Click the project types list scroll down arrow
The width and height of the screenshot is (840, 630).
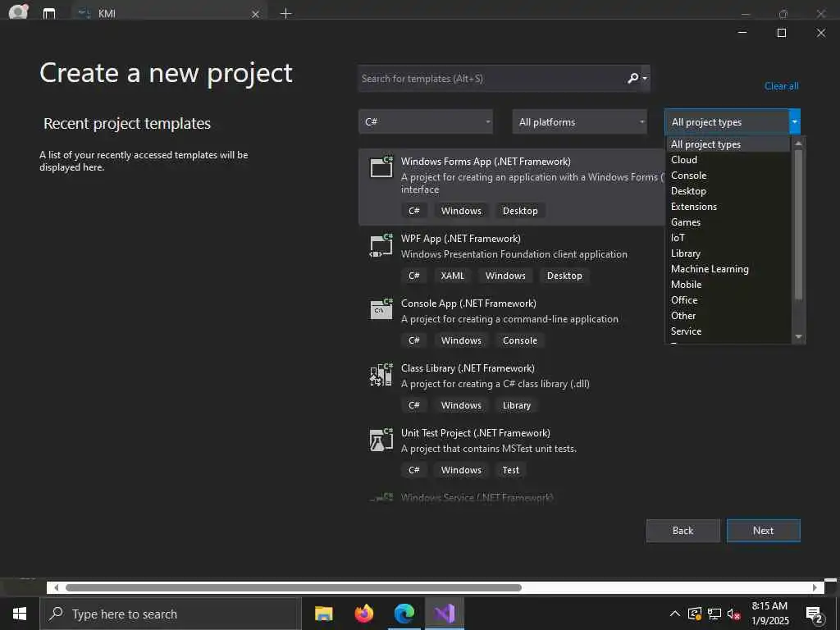tap(799, 336)
